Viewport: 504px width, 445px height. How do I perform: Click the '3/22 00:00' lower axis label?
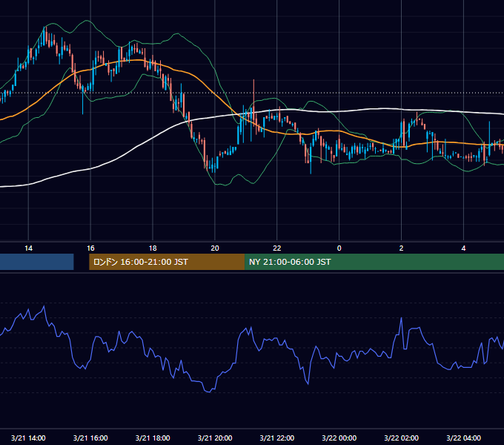339,438
